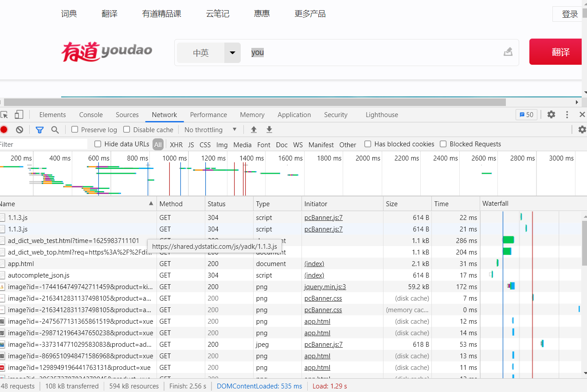Enable the Preserve log checkbox
Image resolution: width=587 pixels, height=392 pixels.
[x=75, y=129]
